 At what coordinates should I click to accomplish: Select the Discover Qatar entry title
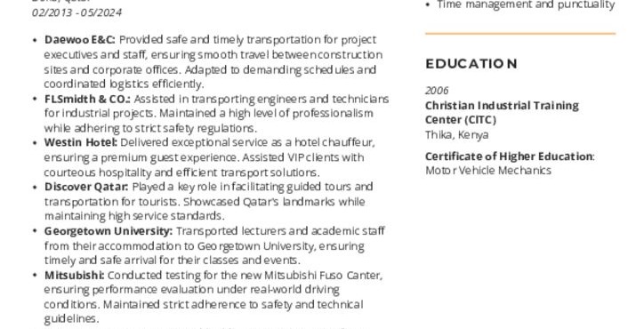[86, 187]
